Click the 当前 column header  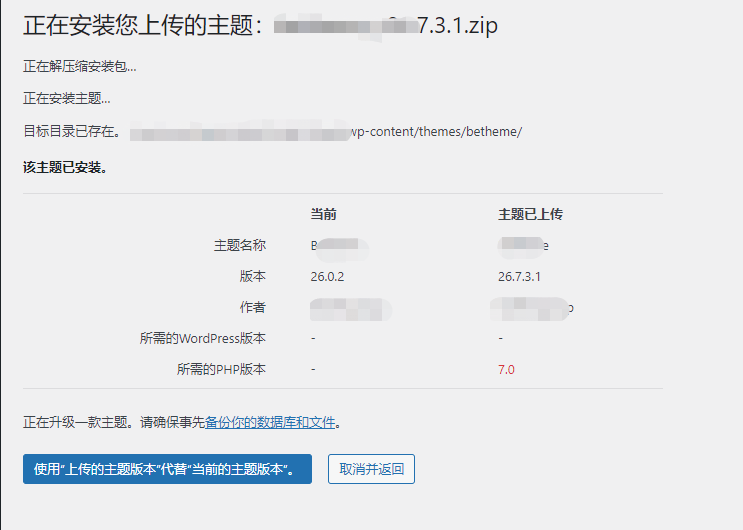[323, 214]
